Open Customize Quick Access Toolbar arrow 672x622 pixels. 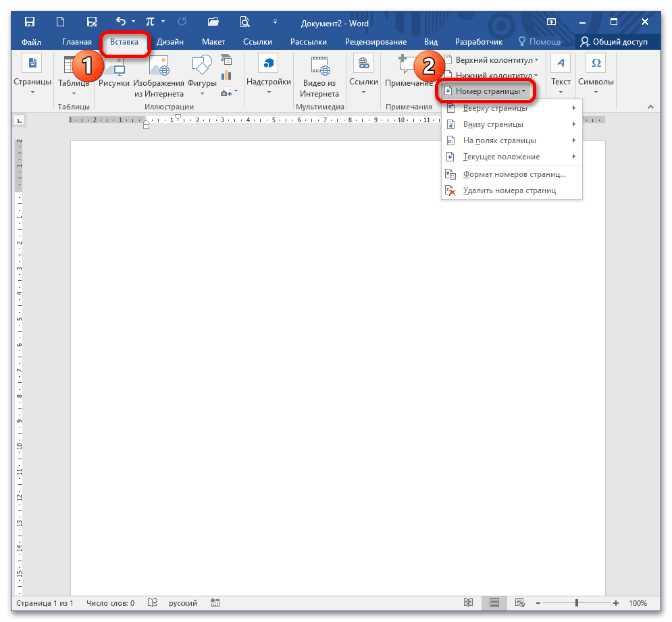pyautogui.click(x=275, y=22)
